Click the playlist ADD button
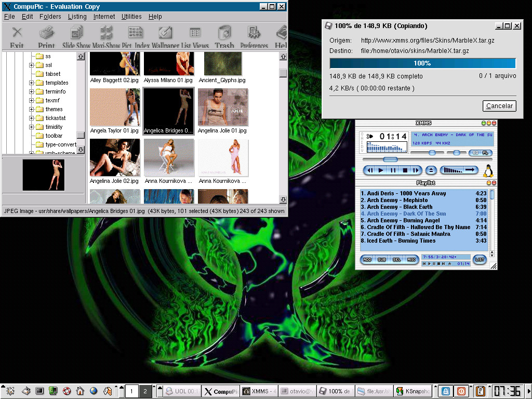Screen dimensions: 532x399 coord(367,260)
